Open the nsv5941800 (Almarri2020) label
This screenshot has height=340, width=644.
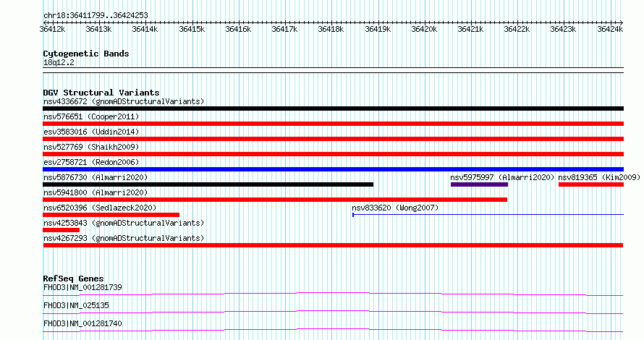click(x=96, y=192)
